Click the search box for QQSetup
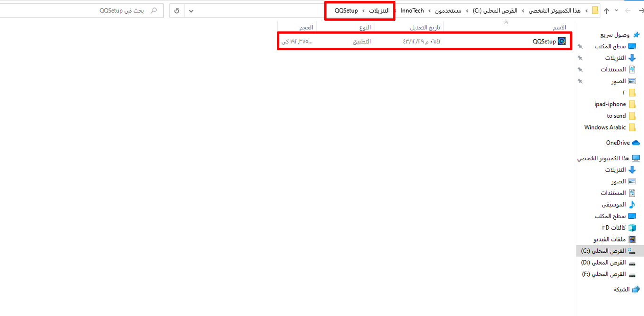The height and width of the screenshot is (316, 644). [82, 10]
